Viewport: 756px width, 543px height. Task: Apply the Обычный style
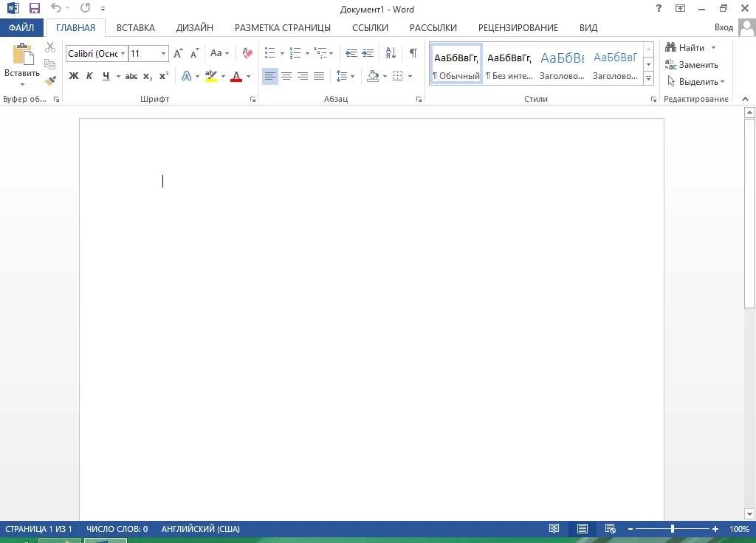click(456, 65)
